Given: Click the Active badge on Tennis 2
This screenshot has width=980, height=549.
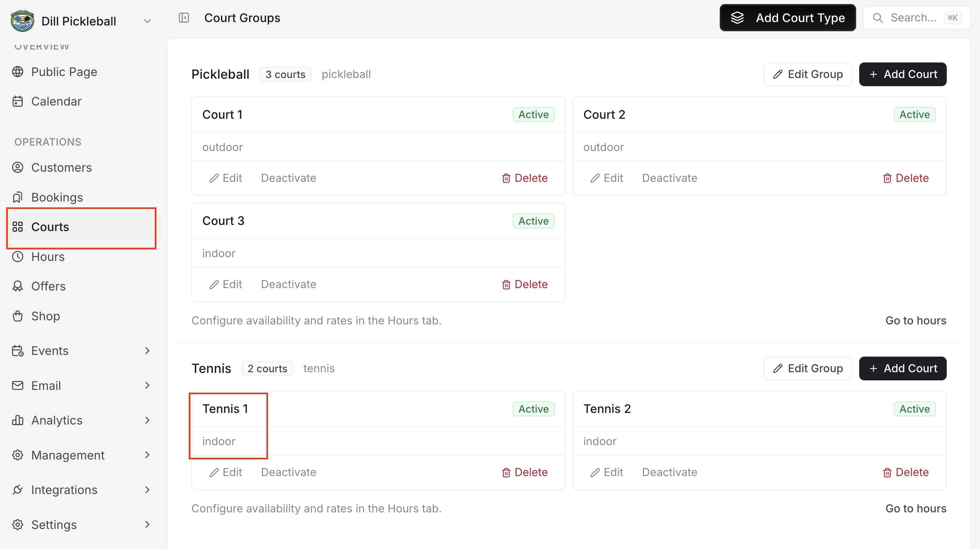Looking at the screenshot, I should (x=914, y=409).
